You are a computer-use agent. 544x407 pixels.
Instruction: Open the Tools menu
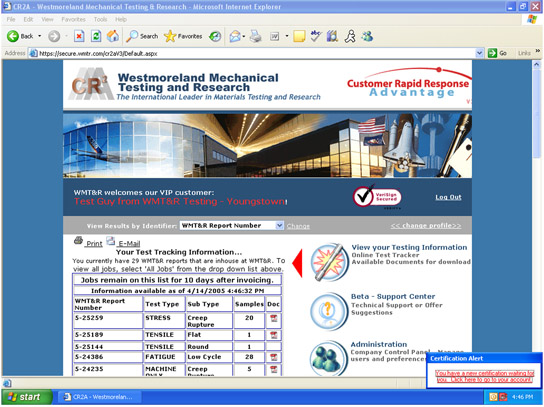click(x=100, y=19)
